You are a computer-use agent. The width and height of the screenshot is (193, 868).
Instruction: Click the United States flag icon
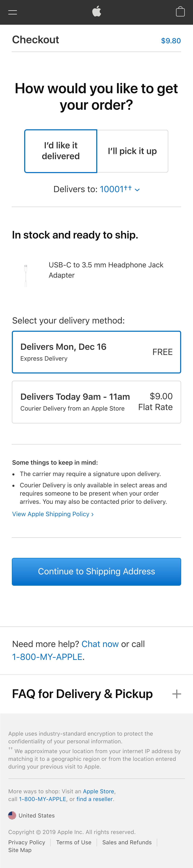[12, 815]
